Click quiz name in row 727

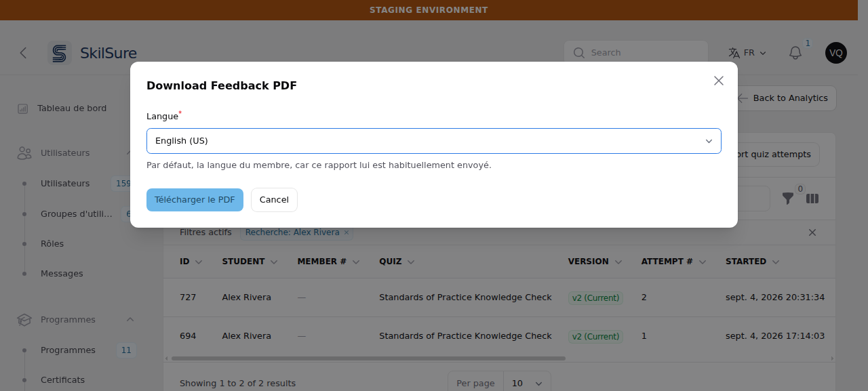[x=465, y=297]
